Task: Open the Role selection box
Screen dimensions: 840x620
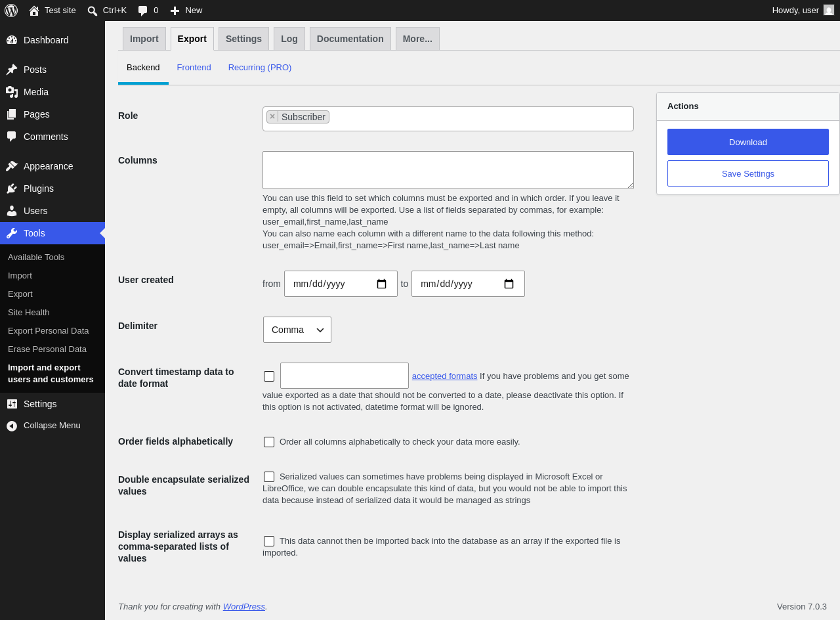Action: [x=448, y=119]
